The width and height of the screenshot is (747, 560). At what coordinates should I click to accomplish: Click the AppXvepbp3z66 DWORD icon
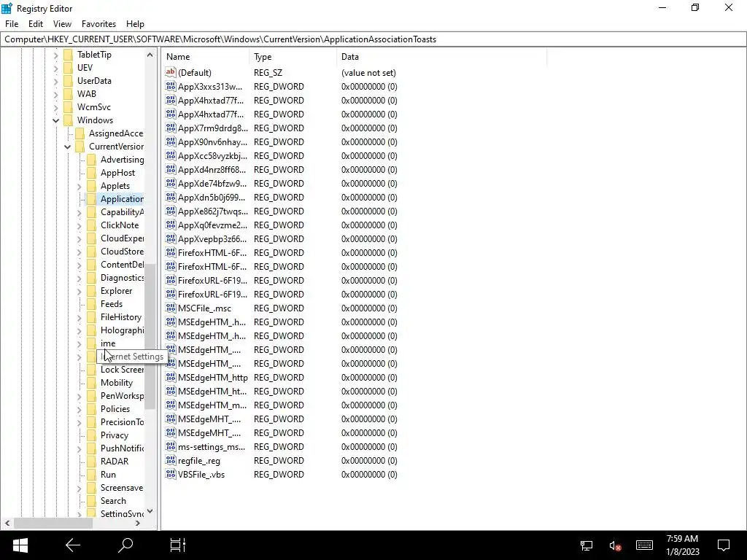(171, 238)
